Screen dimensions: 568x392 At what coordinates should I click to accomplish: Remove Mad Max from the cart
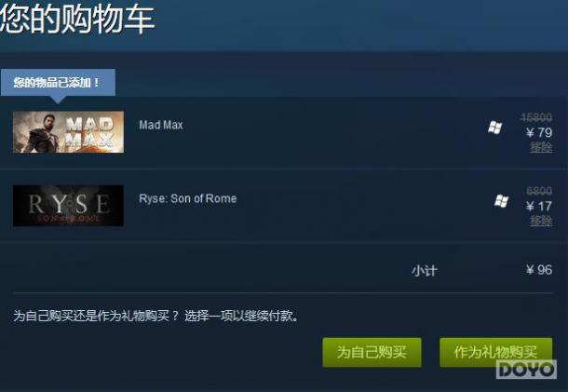click(541, 147)
